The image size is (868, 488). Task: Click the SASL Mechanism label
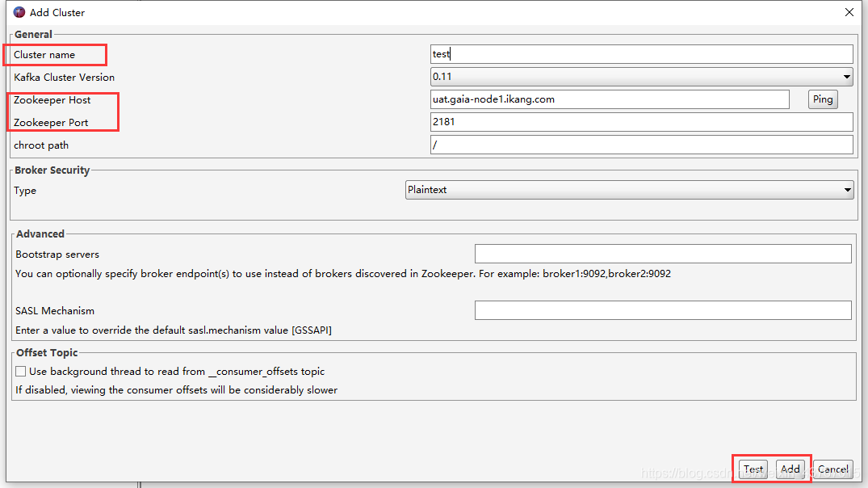(55, 311)
